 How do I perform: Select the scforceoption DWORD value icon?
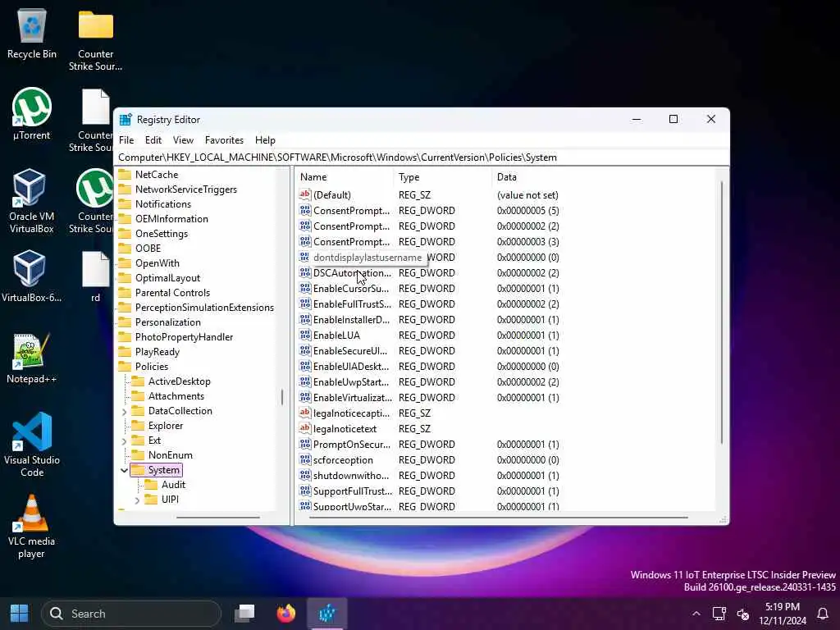tap(305, 459)
